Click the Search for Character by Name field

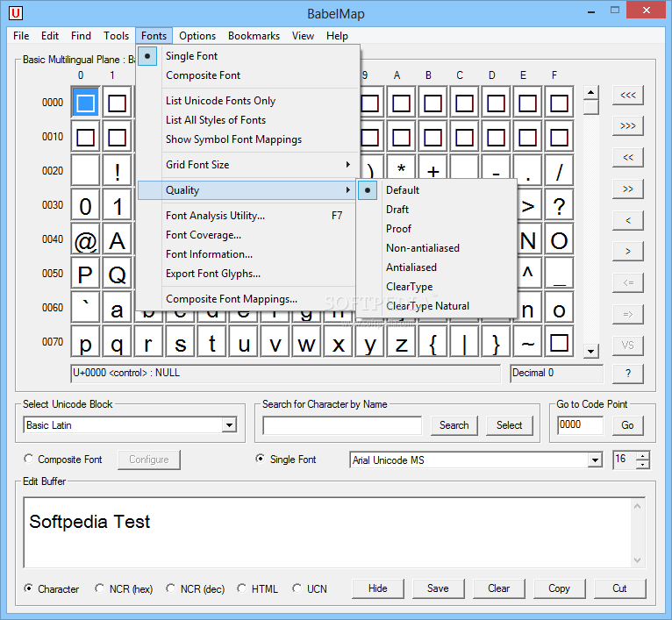[342, 425]
